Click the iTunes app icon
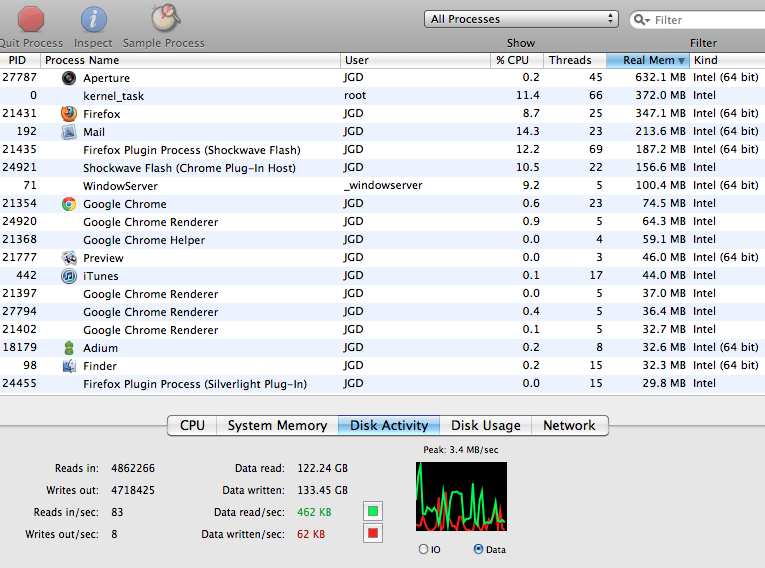The height and width of the screenshot is (568, 765). coord(69,276)
